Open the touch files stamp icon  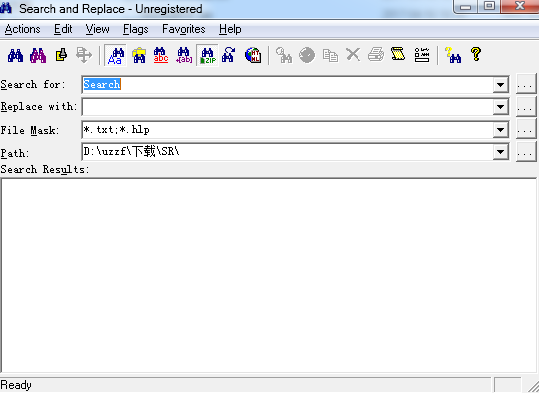point(61,55)
